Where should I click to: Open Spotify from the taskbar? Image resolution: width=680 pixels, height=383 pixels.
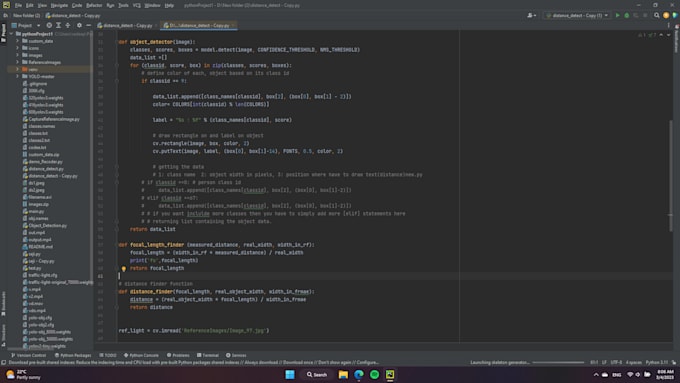pyautogui.click(x=374, y=374)
